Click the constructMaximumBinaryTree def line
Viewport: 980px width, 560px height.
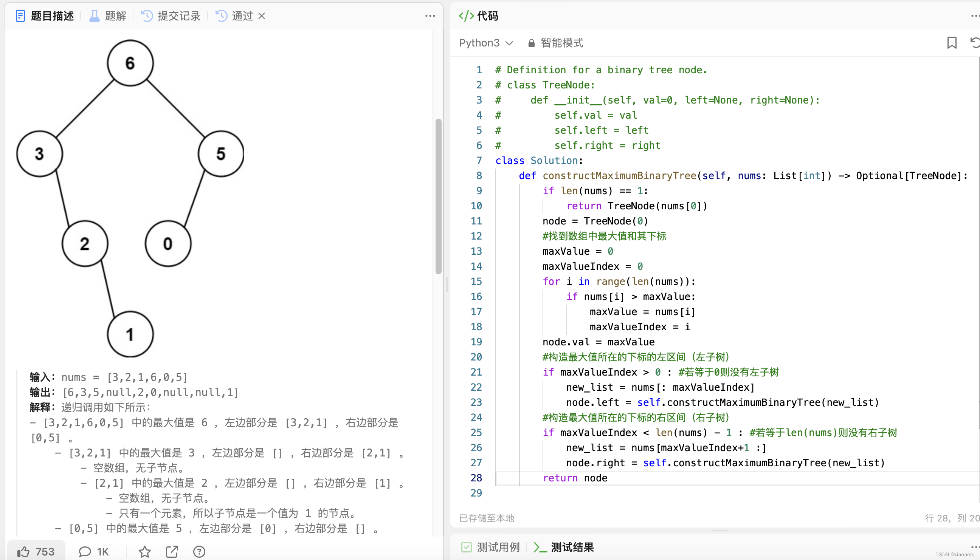tap(743, 175)
